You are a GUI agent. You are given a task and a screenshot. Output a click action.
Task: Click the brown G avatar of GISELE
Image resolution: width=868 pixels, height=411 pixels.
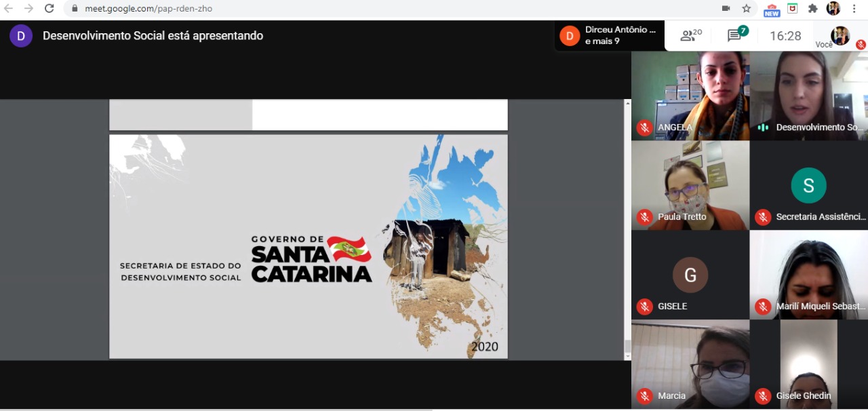[690, 275]
